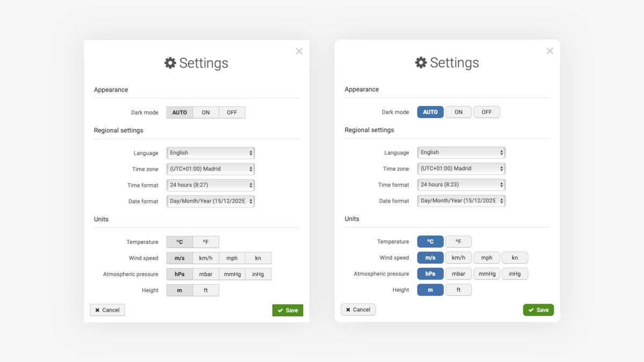Viewport: 644px width, 362px height.
Task: Set Dark mode to AUTO in right dialog
Action: pos(430,112)
